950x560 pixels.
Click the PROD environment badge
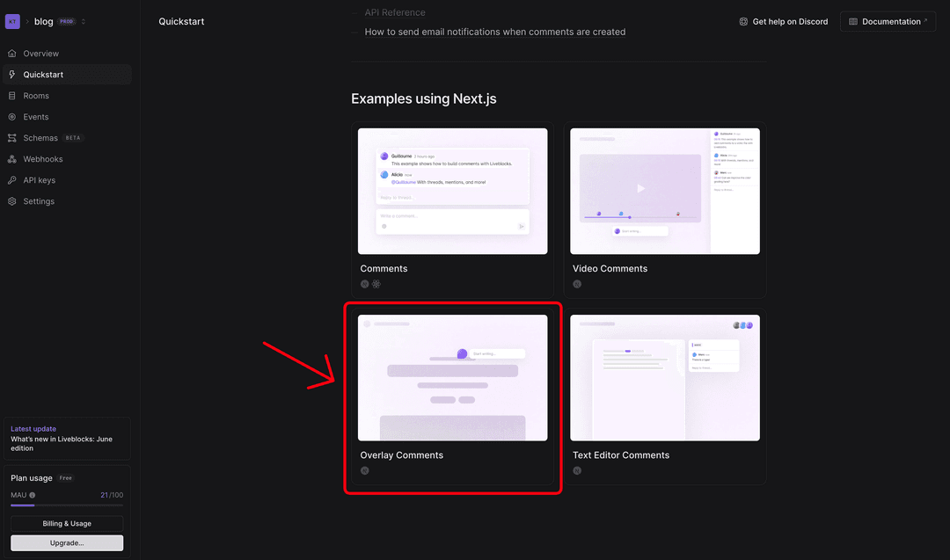(x=66, y=21)
